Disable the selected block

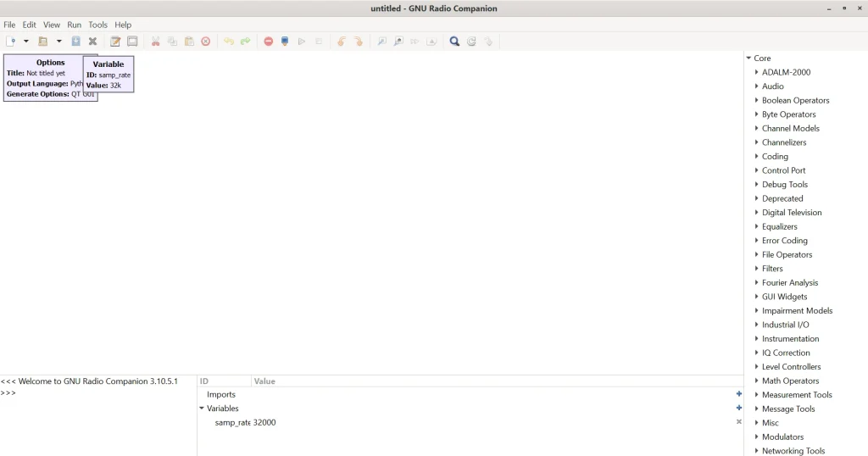[398, 42]
